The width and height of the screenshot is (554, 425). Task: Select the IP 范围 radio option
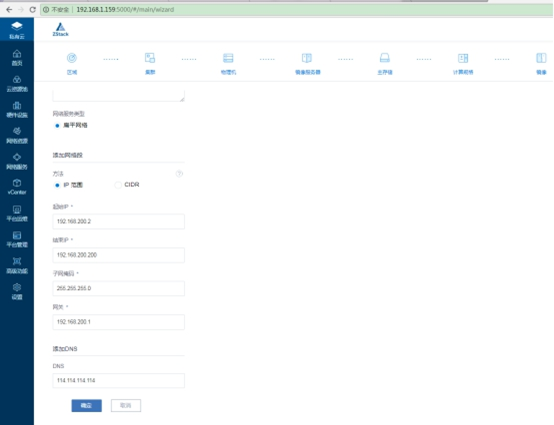click(57, 185)
